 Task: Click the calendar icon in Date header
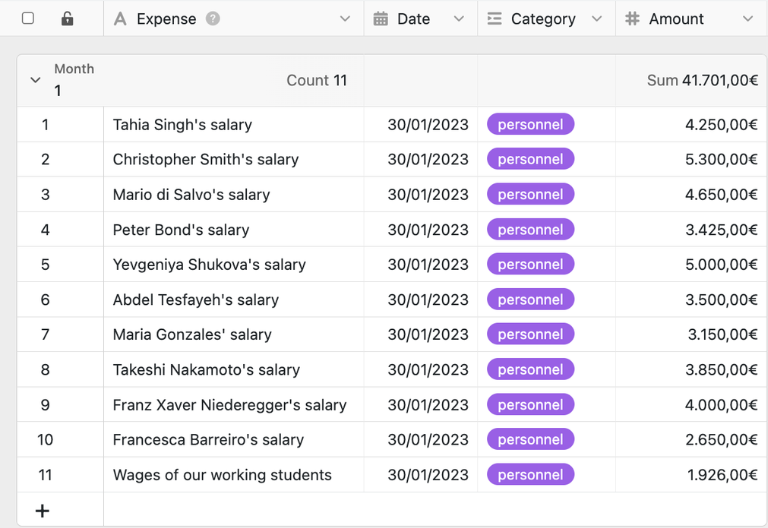click(381, 19)
